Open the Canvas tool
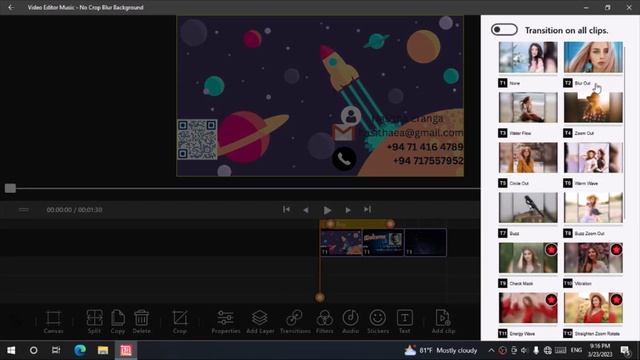The width and height of the screenshot is (640, 360). 53,322
